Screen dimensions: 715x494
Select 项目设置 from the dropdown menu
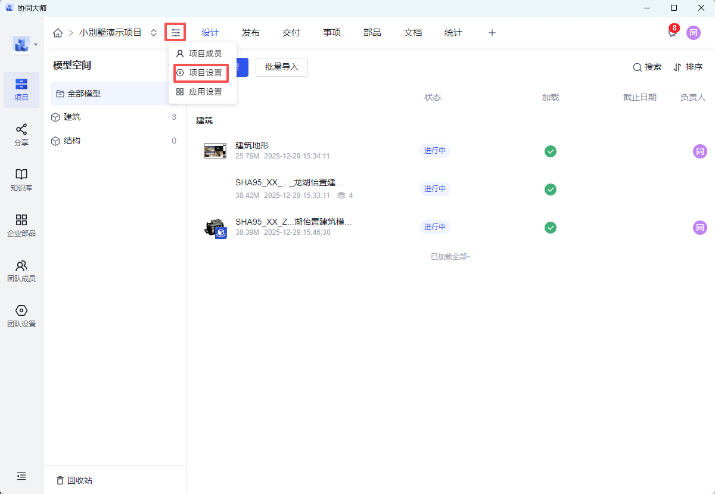(199, 72)
